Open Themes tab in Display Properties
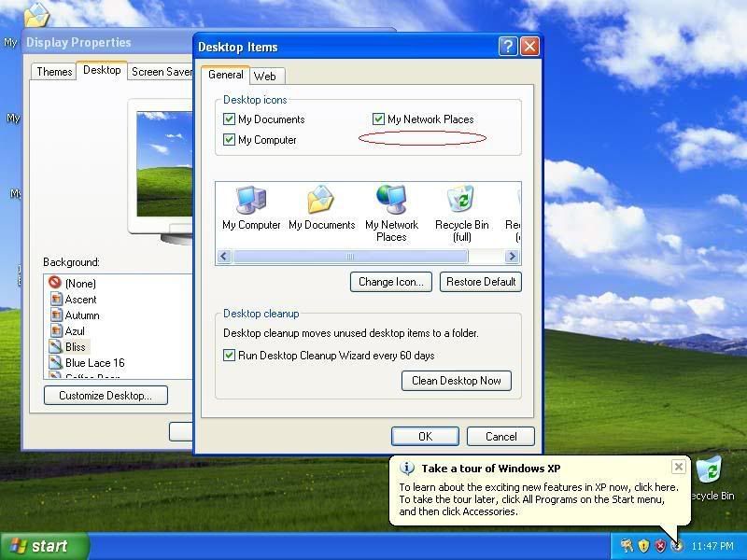 [54, 72]
